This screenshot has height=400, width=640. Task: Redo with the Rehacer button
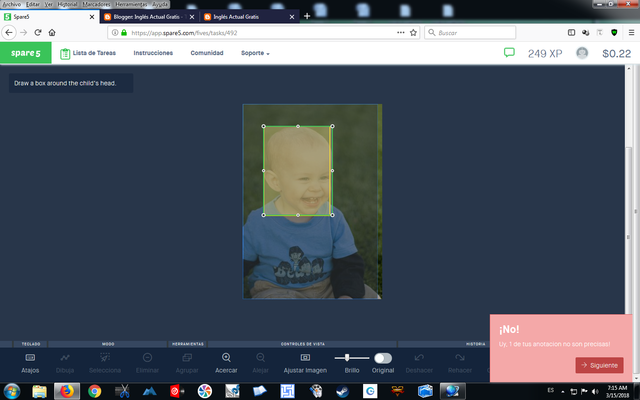click(x=460, y=363)
